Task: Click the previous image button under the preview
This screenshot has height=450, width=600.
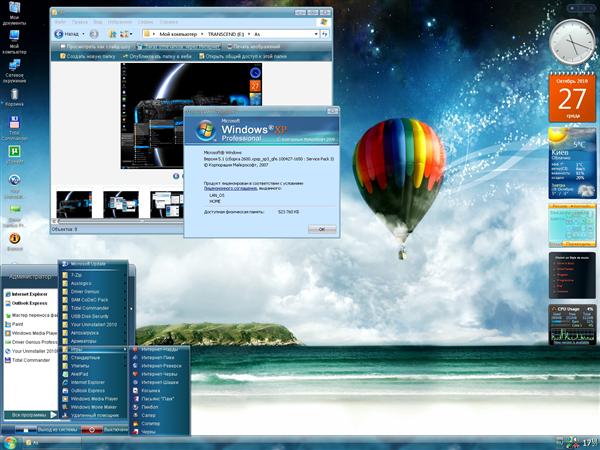Action: pos(176,176)
